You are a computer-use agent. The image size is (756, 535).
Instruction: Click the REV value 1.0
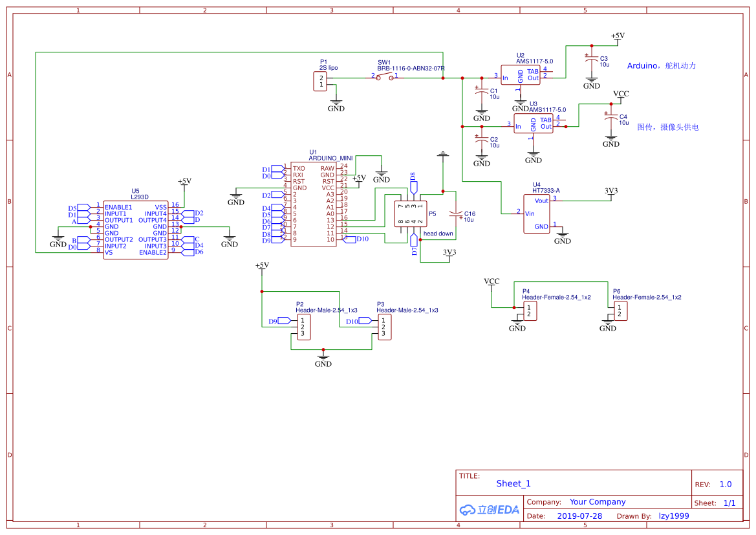click(x=726, y=485)
